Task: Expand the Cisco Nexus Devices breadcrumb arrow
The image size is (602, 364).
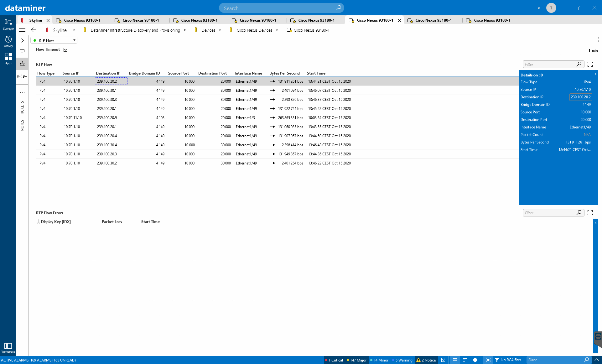Action: pos(277,30)
